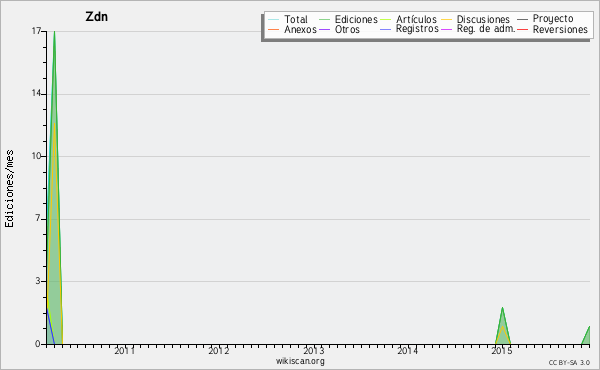Image resolution: width=600 pixels, height=370 pixels.
Task: Click the lime Artículos legend line
Action: tap(386, 19)
